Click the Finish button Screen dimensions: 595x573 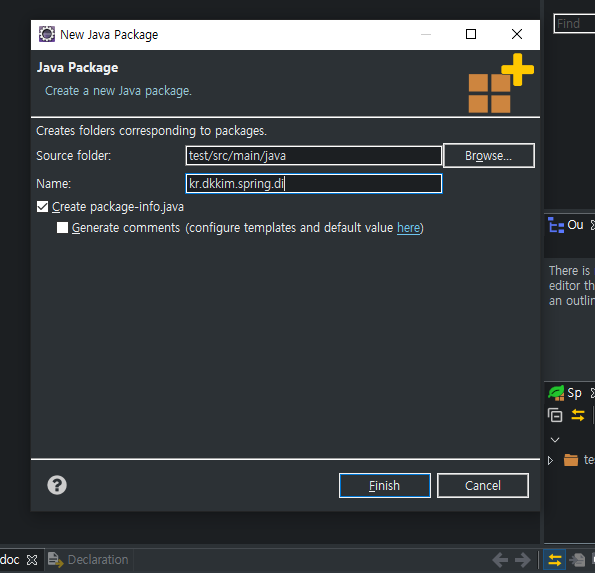click(x=384, y=485)
